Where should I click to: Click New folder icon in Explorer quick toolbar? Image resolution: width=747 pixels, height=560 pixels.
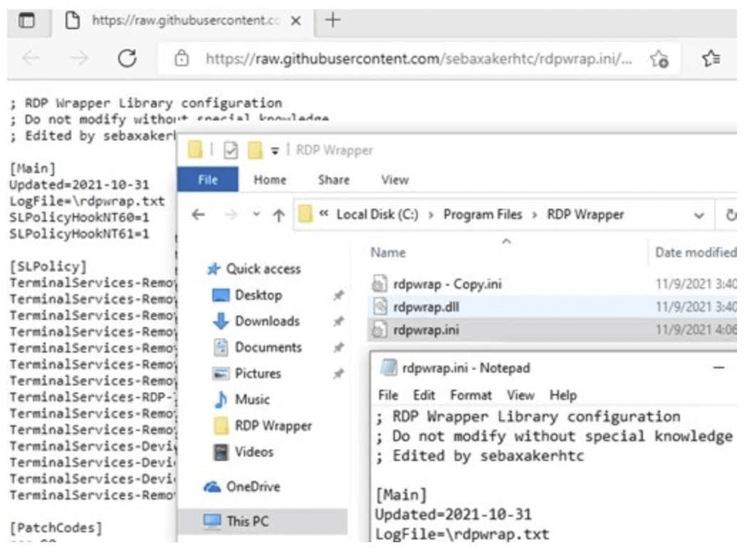pyautogui.click(x=255, y=150)
